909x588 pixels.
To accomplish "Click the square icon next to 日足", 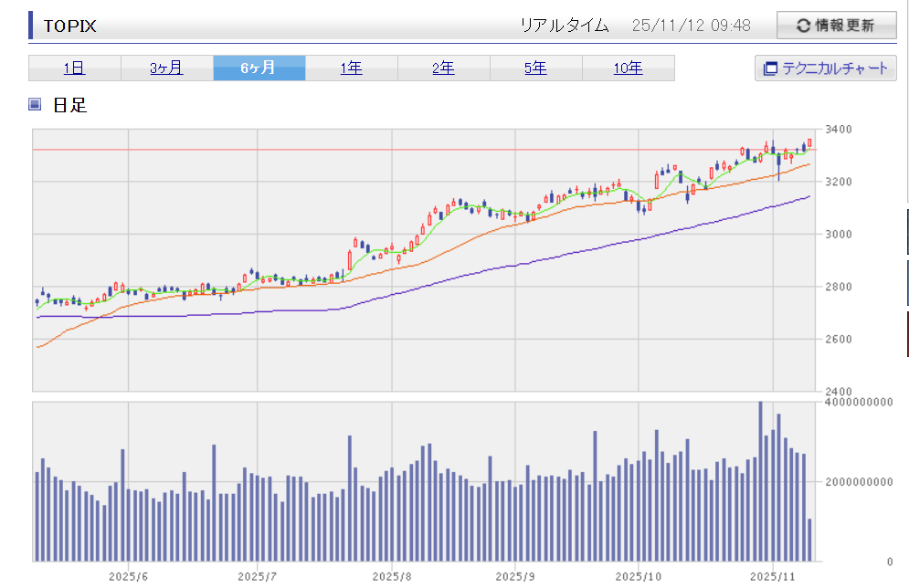I will (x=35, y=104).
